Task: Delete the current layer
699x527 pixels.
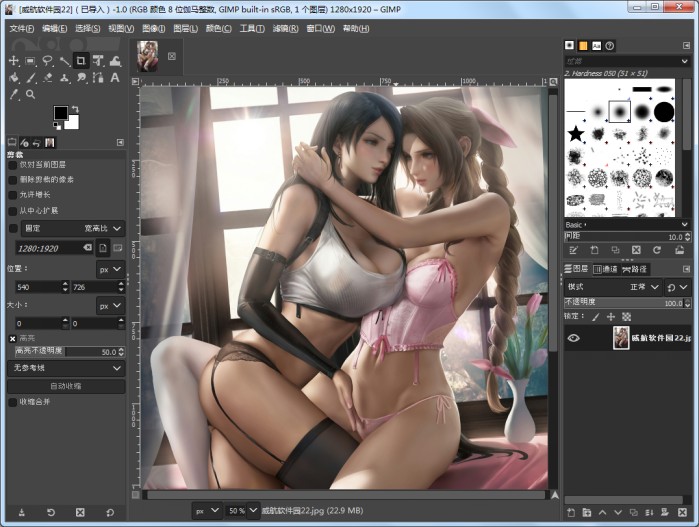Action: [683, 513]
